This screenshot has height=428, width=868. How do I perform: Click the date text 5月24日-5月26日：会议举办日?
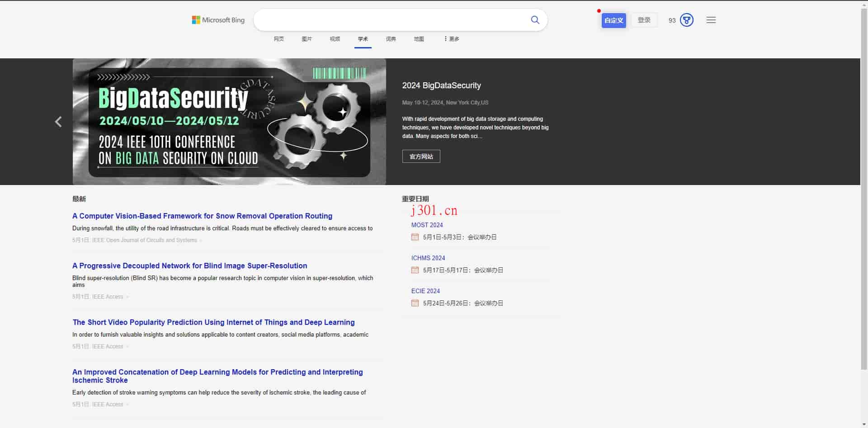[x=463, y=303]
